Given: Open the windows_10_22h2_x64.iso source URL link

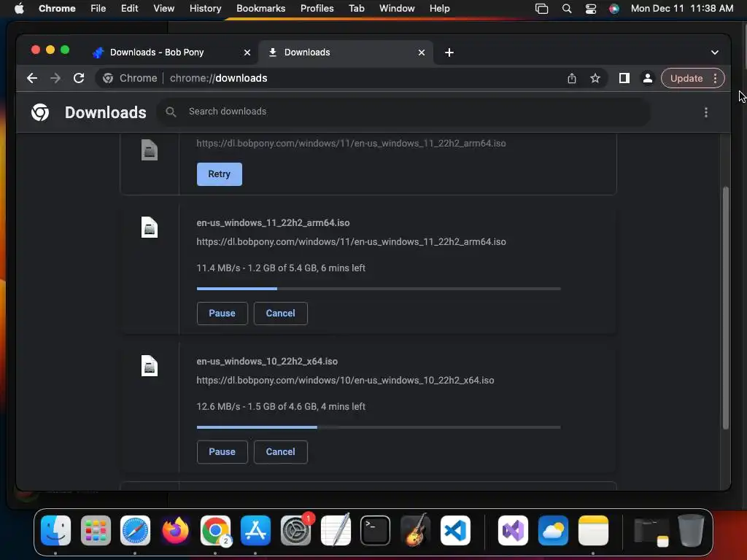Looking at the screenshot, I should click(345, 381).
